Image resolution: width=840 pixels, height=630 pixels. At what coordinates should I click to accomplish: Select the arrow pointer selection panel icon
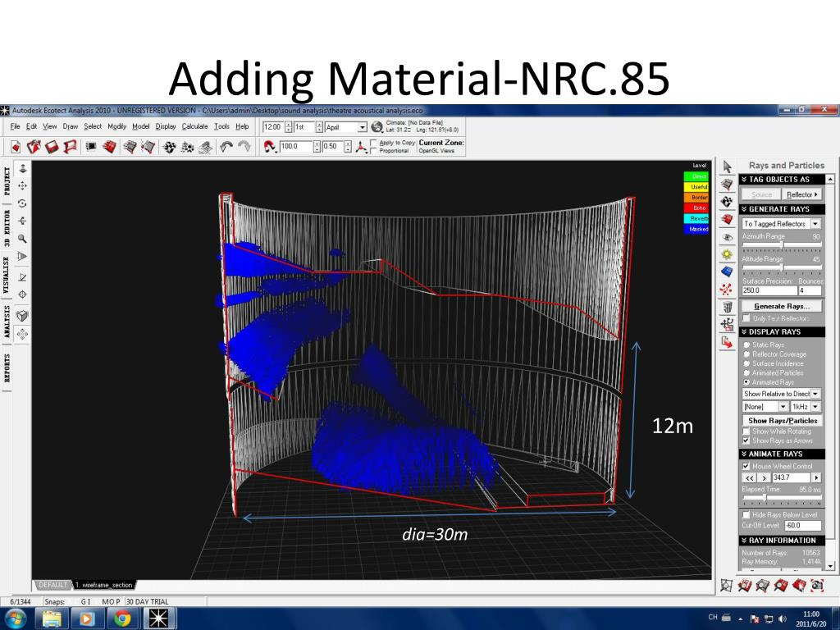[x=727, y=167]
